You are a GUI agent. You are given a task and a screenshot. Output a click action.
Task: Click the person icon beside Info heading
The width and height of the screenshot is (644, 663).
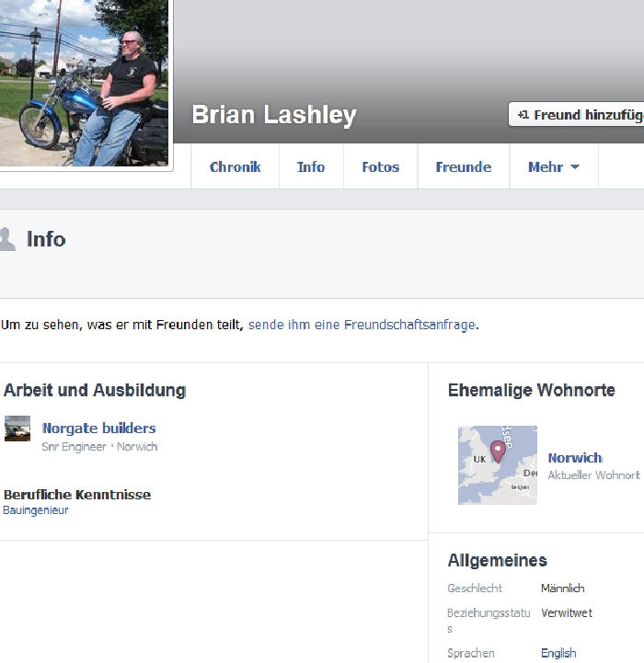[7, 239]
